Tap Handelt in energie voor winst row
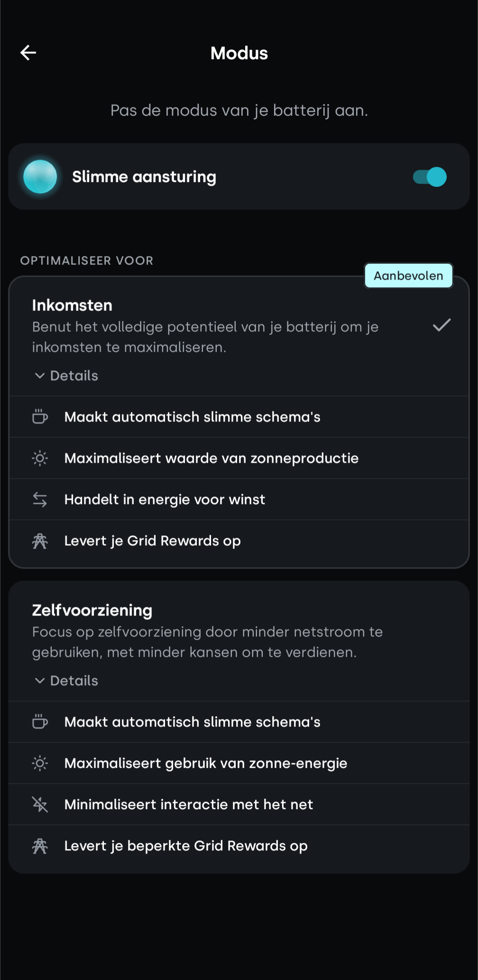 click(165, 499)
